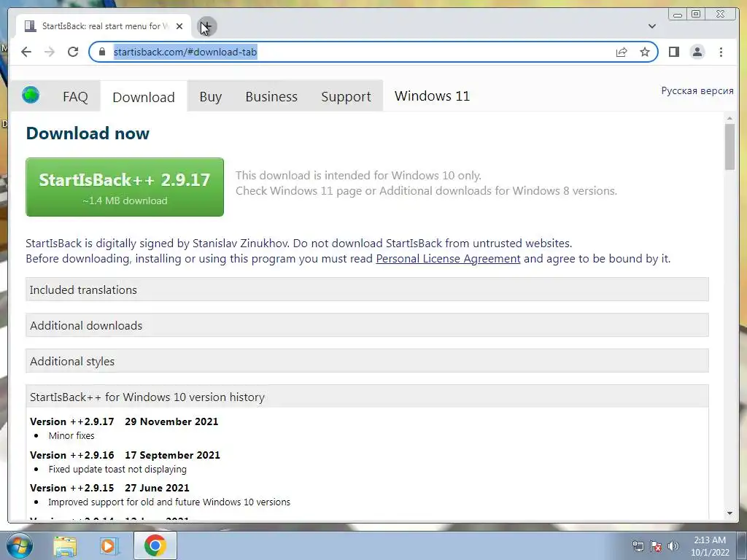Viewport: 747px width, 560px height.
Task: Go to the Business tab
Action: pyautogui.click(x=271, y=97)
